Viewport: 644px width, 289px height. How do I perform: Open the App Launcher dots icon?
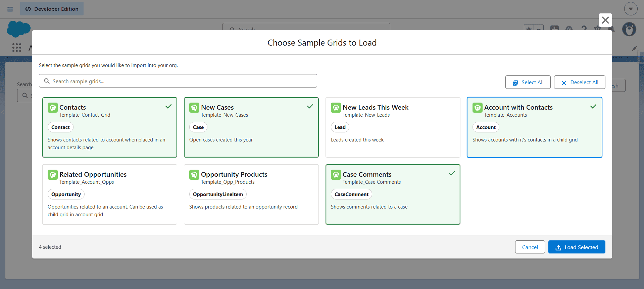pos(17,48)
